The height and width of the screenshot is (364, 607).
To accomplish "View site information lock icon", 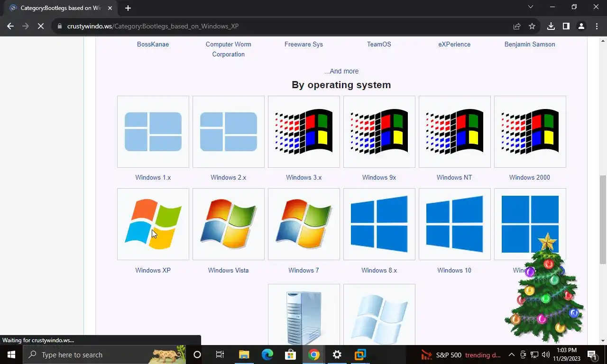I will pyautogui.click(x=60, y=26).
